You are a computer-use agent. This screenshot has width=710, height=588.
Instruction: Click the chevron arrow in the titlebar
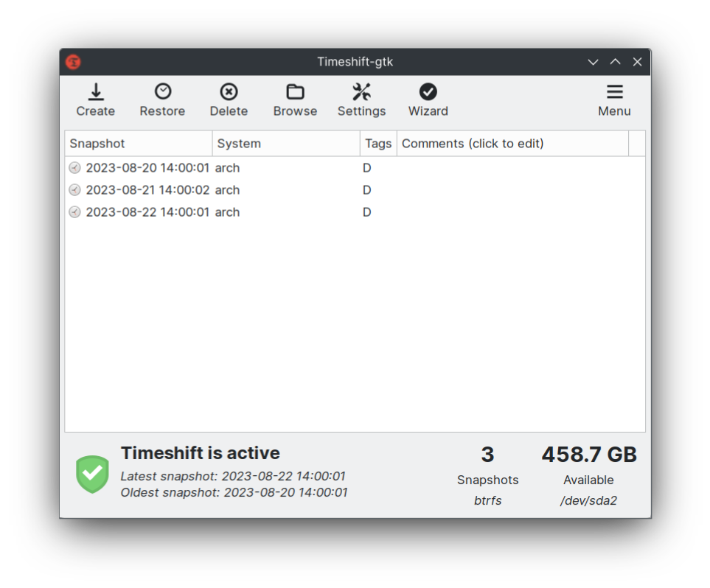click(x=593, y=62)
